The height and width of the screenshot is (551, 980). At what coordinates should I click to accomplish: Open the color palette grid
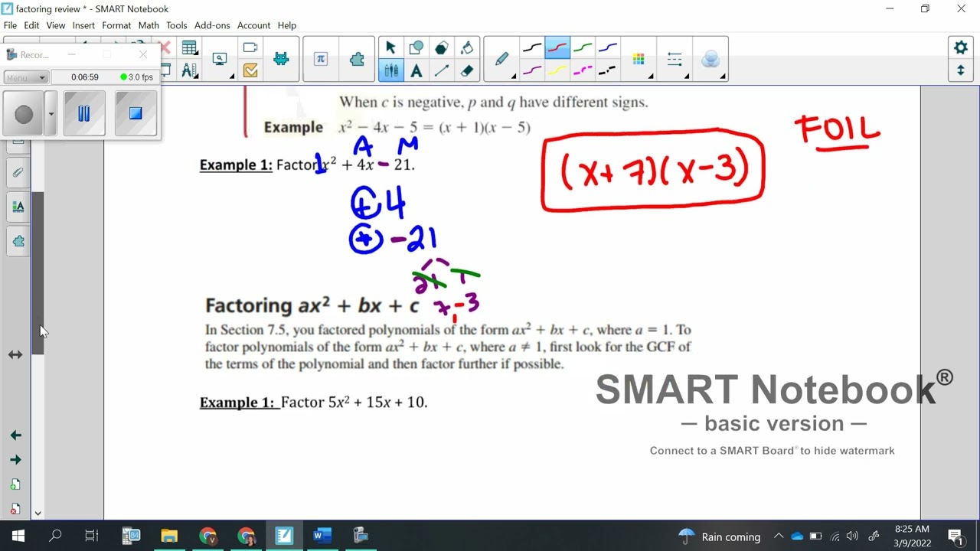[x=639, y=59]
